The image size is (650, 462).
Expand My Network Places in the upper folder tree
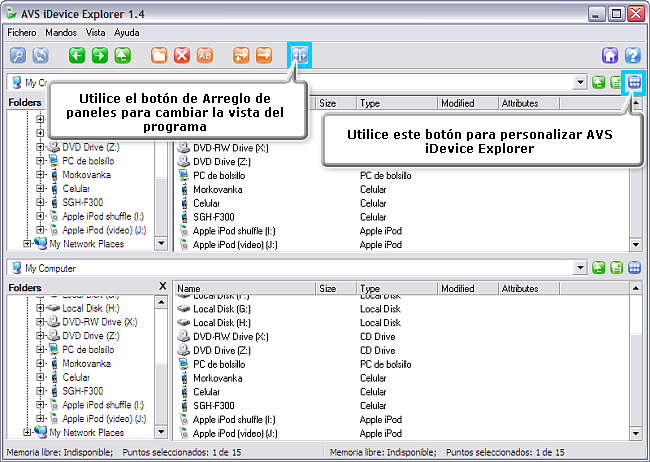[27, 243]
